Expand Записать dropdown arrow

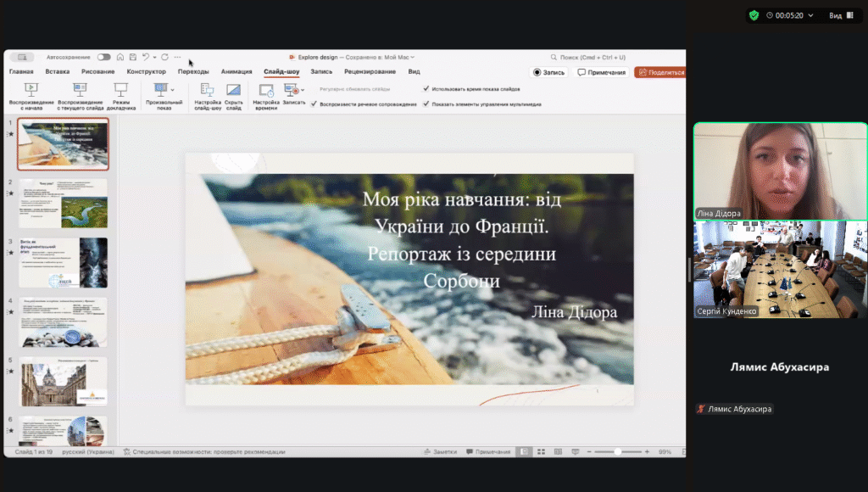303,90
